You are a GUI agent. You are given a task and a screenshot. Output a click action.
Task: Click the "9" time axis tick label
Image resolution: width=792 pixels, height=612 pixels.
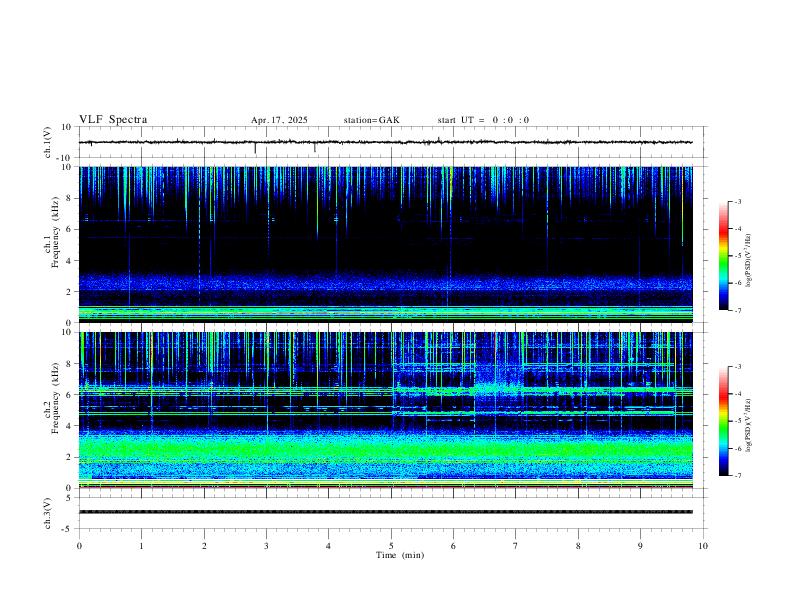[x=641, y=546]
